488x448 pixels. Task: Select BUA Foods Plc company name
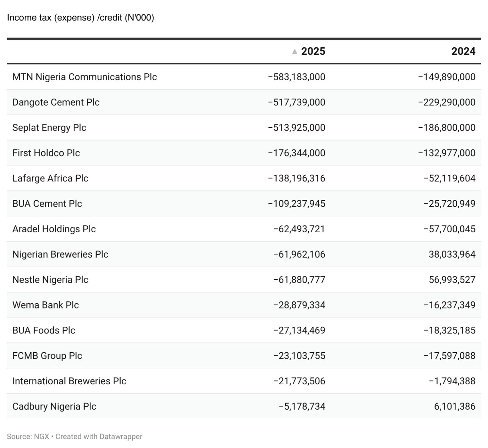point(44,330)
